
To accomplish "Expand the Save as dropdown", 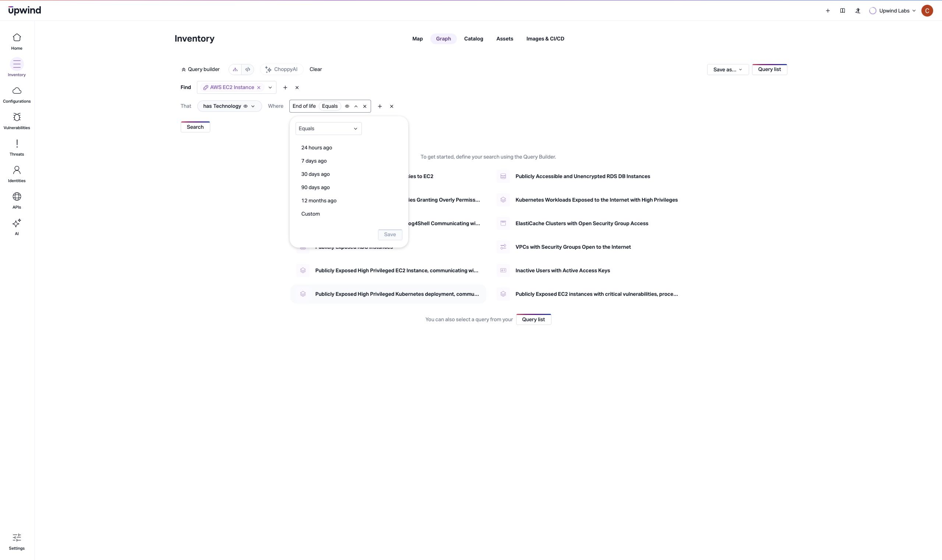I will 727,70.
